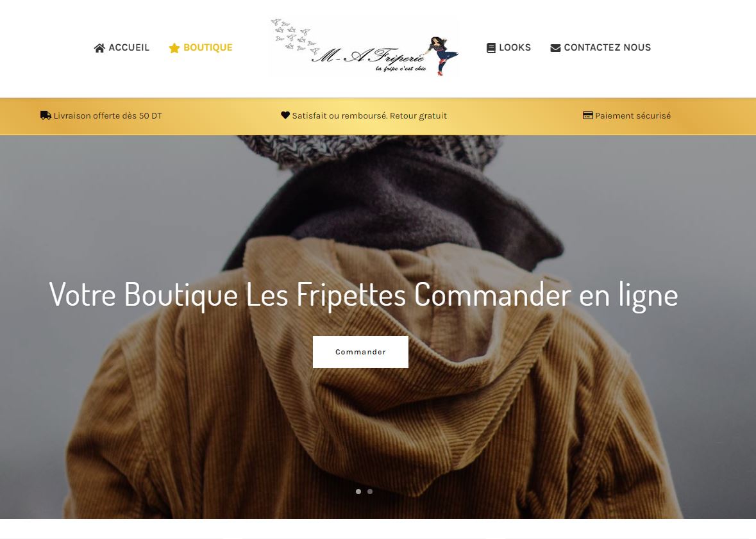Image resolution: width=756 pixels, height=539 pixels.
Task: Click the credit card icon
Action: click(x=588, y=115)
